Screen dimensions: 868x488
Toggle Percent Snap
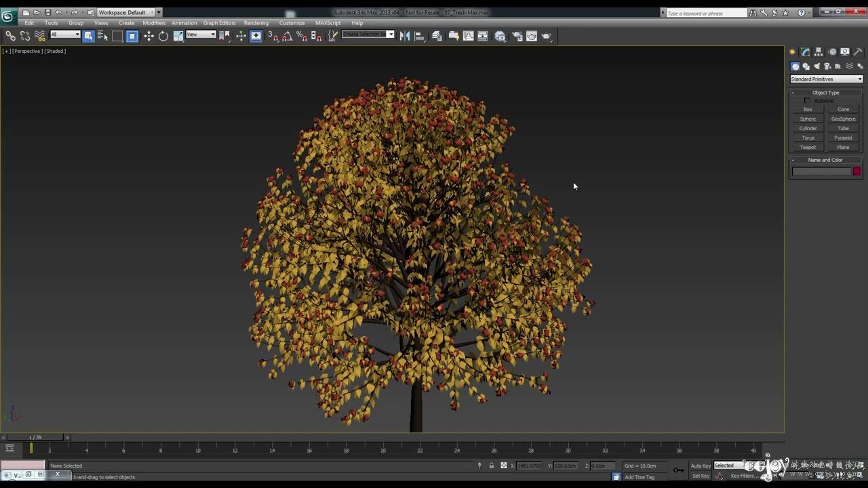coord(302,36)
